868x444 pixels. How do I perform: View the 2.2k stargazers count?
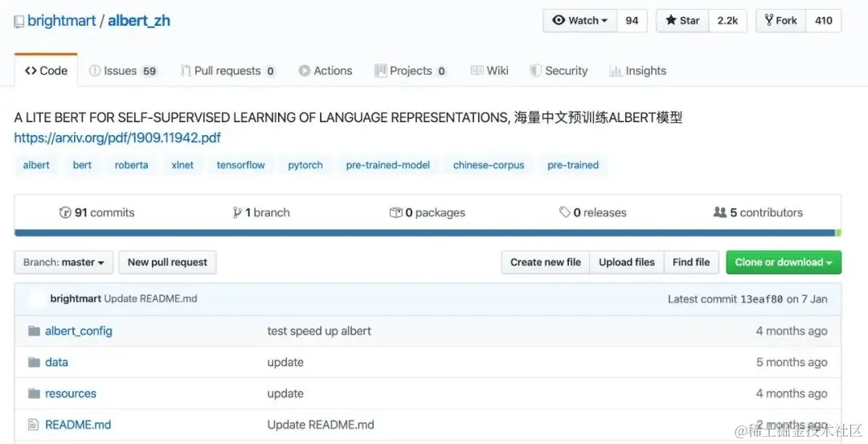coord(727,20)
